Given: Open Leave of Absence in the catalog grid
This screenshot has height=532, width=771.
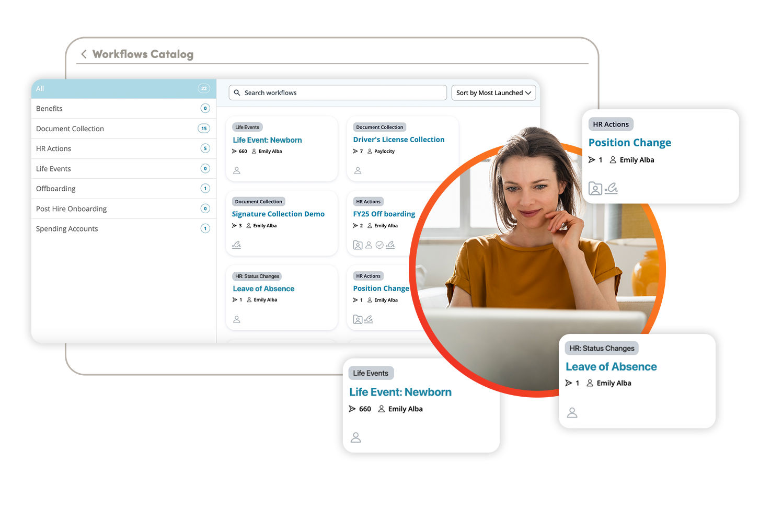Looking at the screenshot, I should [263, 288].
